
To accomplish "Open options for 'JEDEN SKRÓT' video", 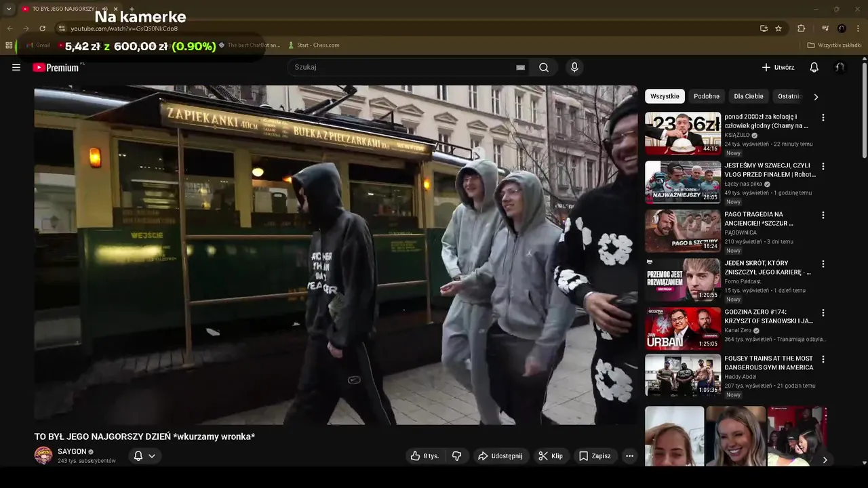I will [x=823, y=264].
